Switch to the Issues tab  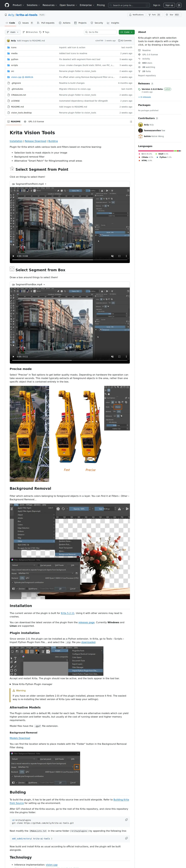pos(26,23)
